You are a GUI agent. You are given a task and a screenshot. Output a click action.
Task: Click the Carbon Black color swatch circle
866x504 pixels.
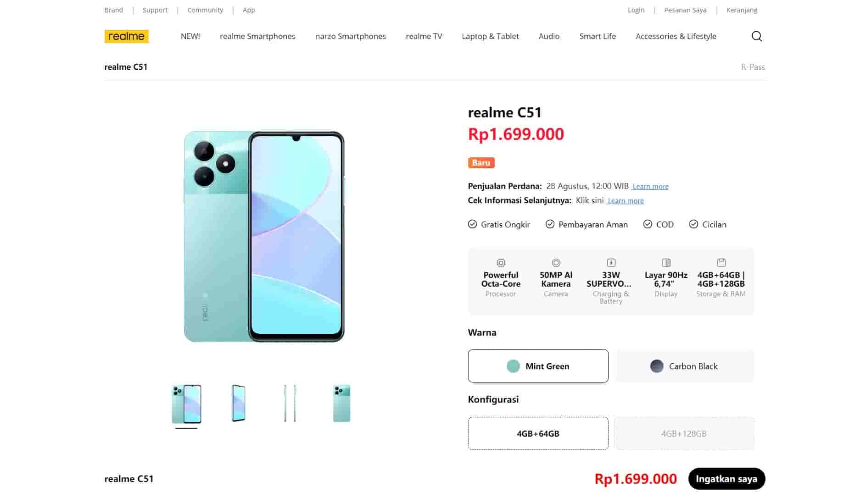pos(657,366)
